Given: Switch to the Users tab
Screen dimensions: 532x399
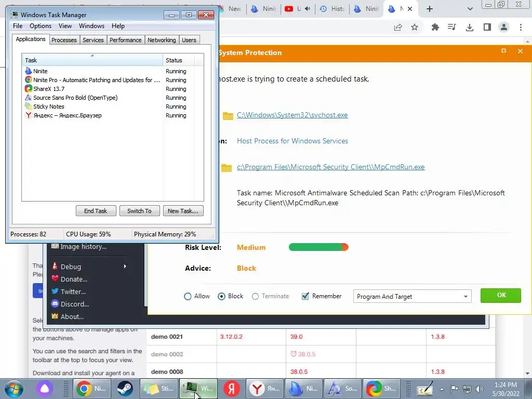Looking at the screenshot, I should (x=189, y=40).
